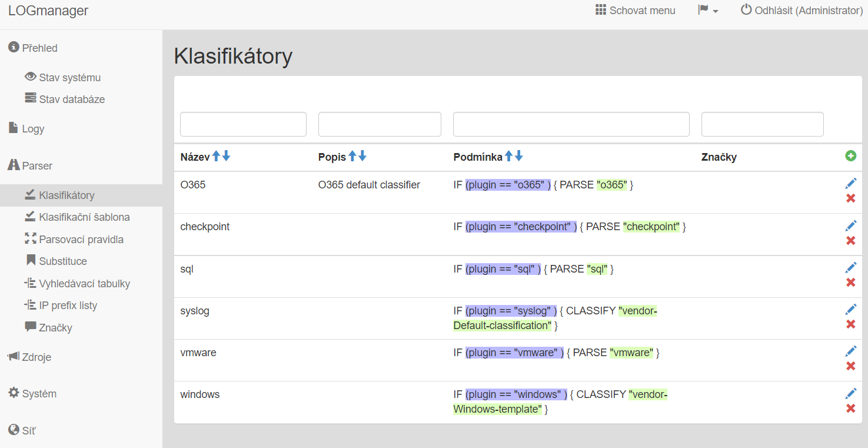Click the Klasifikátory page heading
This screenshot has height=448, width=868.
pos(234,57)
